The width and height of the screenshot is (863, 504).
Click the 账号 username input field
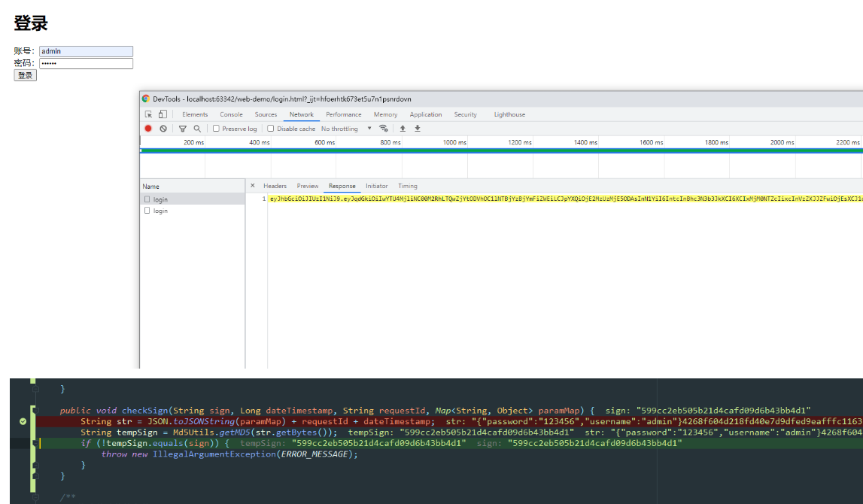[86, 51]
